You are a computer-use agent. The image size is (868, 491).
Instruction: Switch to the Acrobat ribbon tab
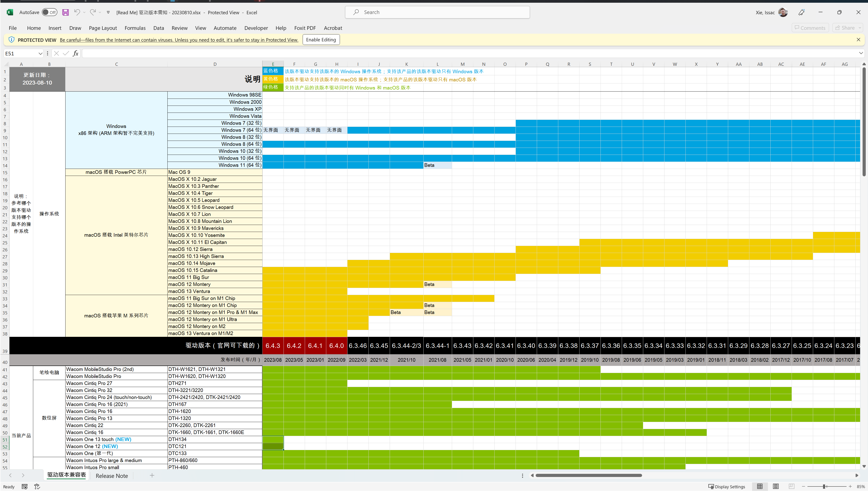pyautogui.click(x=333, y=28)
